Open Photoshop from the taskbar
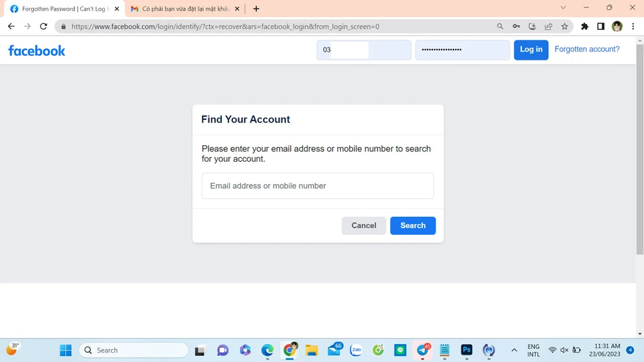 (x=467, y=349)
